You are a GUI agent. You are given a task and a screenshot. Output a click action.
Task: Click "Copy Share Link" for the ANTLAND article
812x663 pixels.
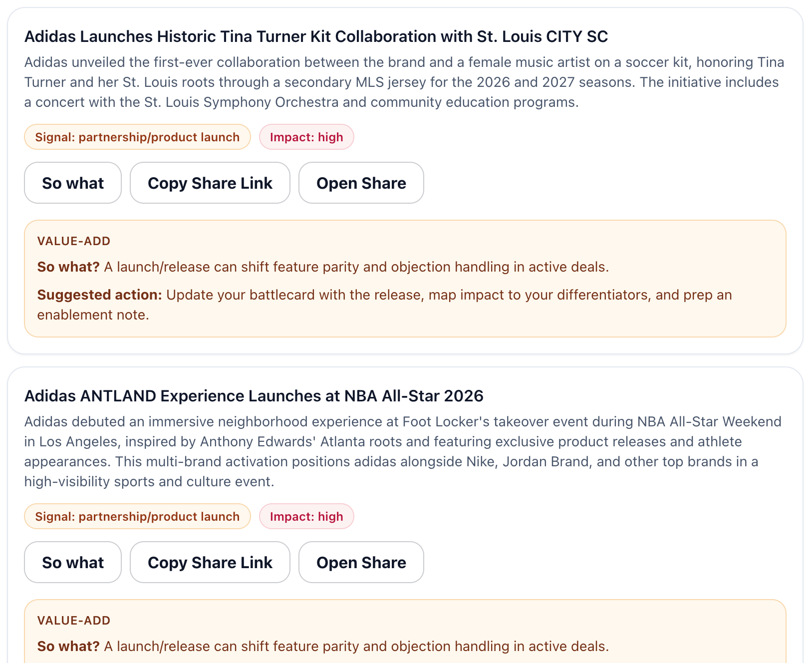pyautogui.click(x=210, y=562)
